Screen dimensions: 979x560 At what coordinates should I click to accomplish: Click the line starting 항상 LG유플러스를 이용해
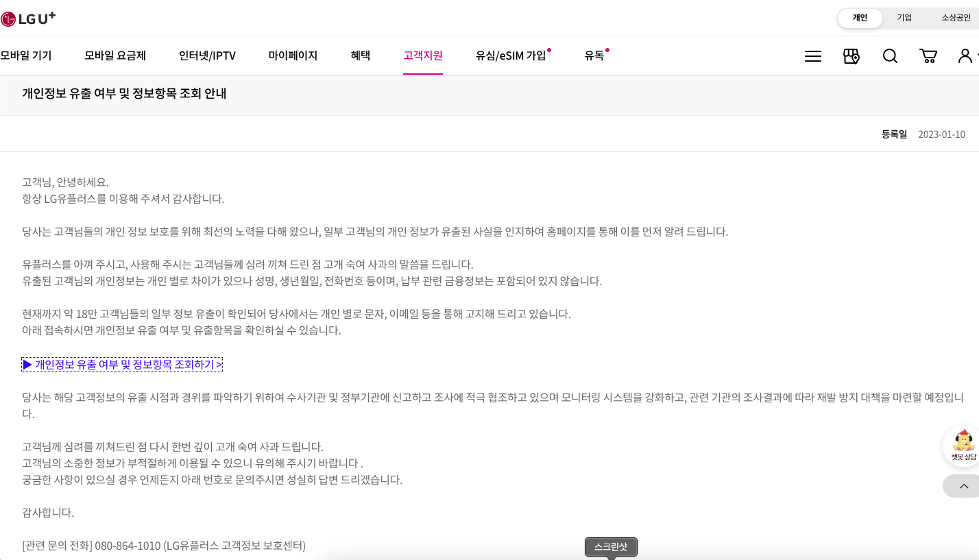pos(123,199)
